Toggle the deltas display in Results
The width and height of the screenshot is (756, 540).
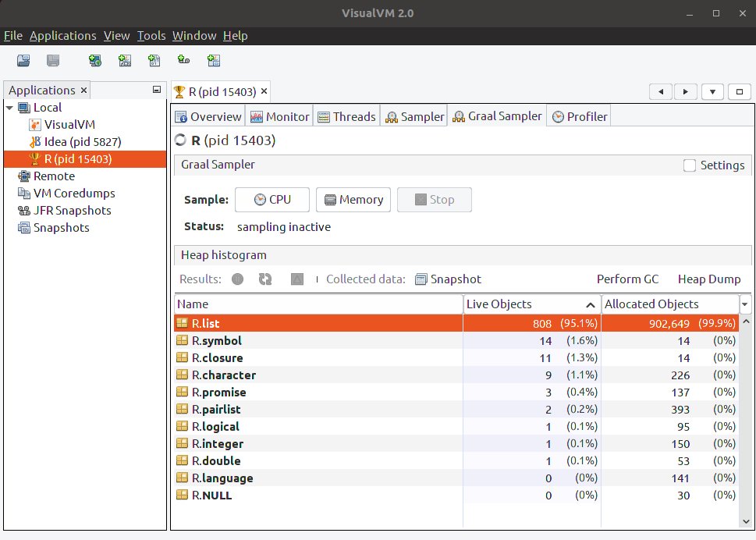[296, 279]
